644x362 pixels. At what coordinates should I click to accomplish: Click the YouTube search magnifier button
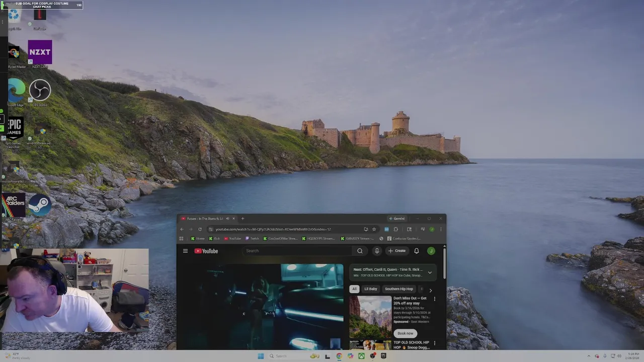(360, 251)
